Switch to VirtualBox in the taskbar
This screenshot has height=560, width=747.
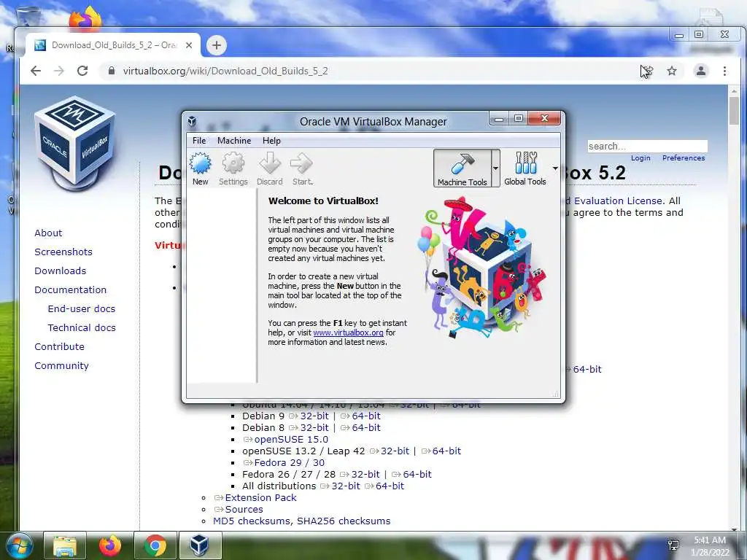coord(200,545)
